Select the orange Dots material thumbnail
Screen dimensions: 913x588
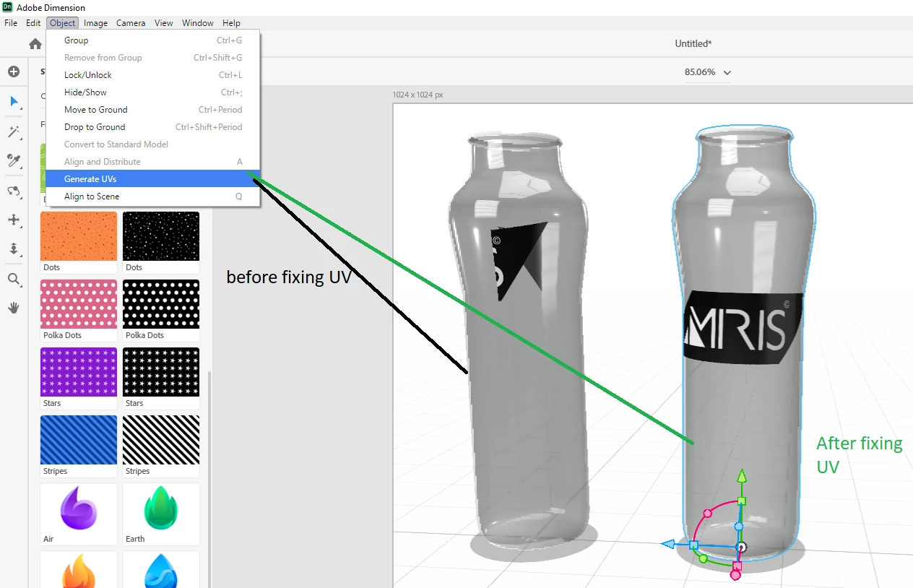[79, 236]
